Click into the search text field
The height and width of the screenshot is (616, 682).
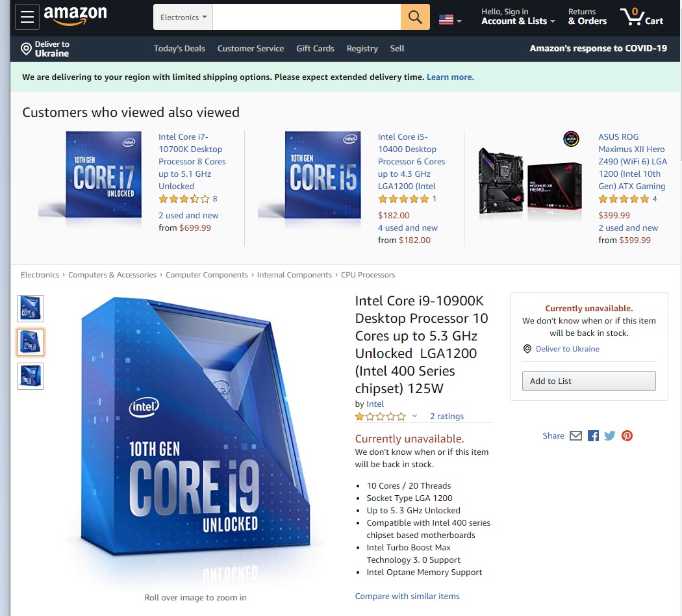tap(306, 17)
